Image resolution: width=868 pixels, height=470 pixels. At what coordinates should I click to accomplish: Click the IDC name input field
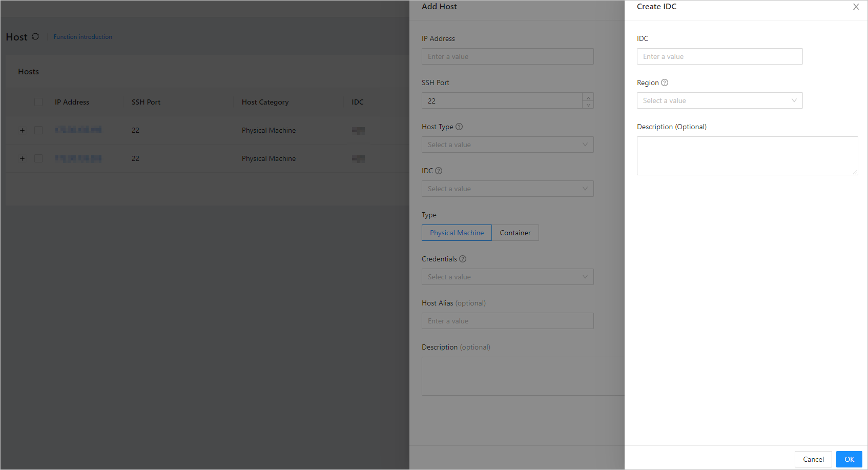tap(719, 56)
